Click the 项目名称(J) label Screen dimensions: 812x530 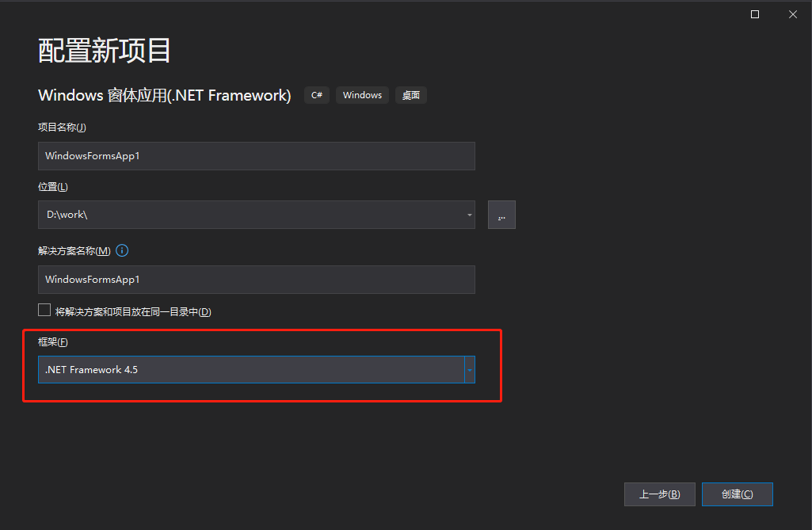coord(62,128)
